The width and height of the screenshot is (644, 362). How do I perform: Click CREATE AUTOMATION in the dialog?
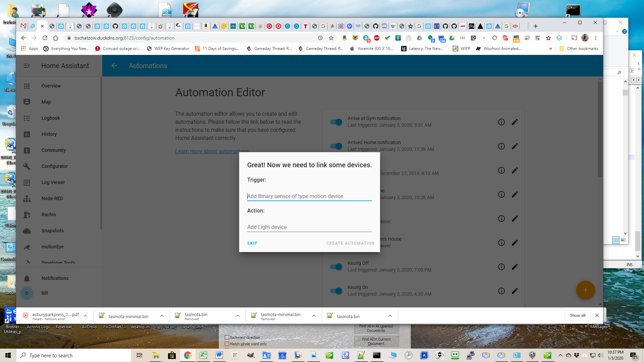(350, 243)
